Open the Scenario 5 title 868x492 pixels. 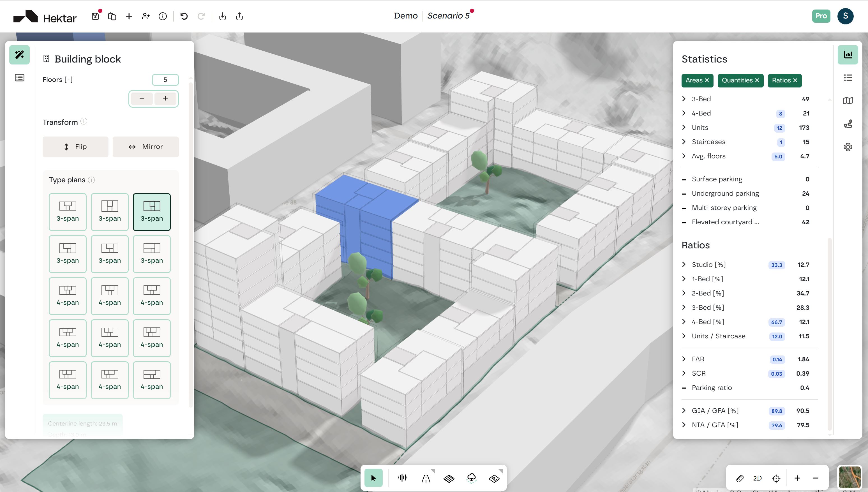click(448, 16)
